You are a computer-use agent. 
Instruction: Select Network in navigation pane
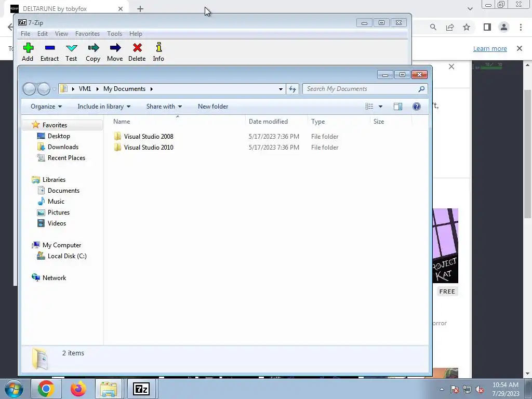click(54, 278)
